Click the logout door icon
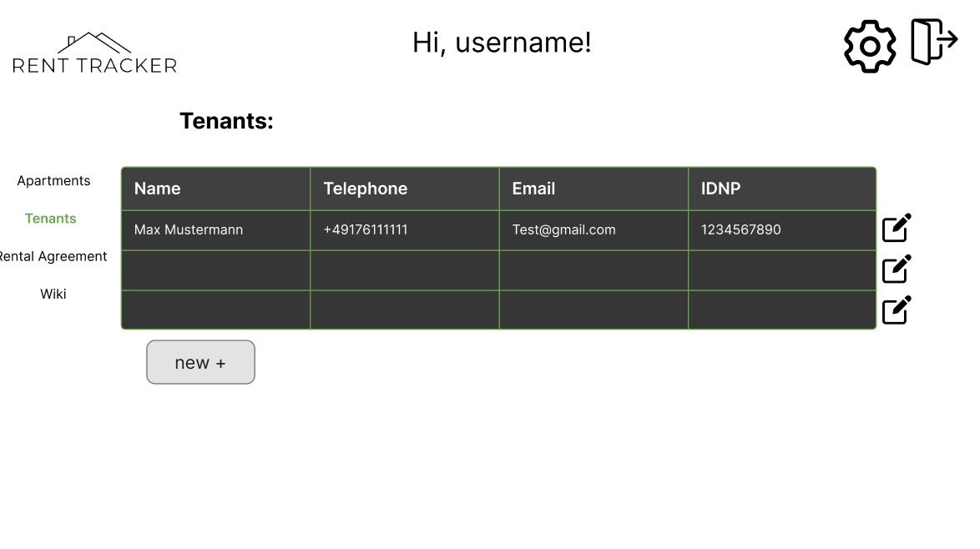980x549 pixels. point(933,42)
